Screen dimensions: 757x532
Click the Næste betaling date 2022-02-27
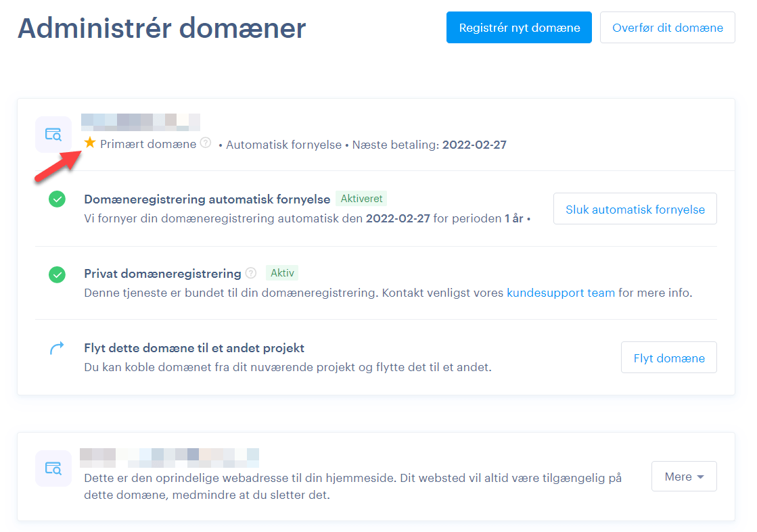[474, 145]
